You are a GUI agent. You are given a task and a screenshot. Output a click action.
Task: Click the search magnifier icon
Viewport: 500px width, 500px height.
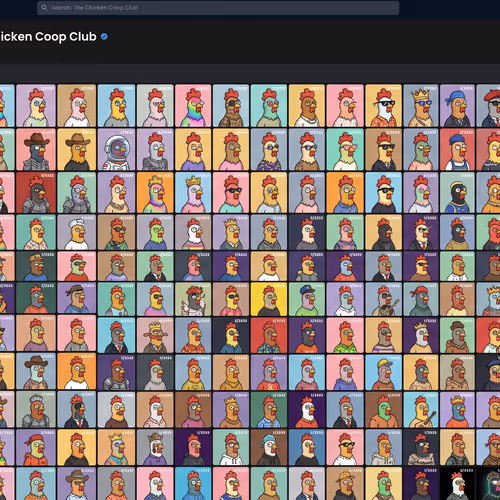pyautogui.click(x=44, y=7)
